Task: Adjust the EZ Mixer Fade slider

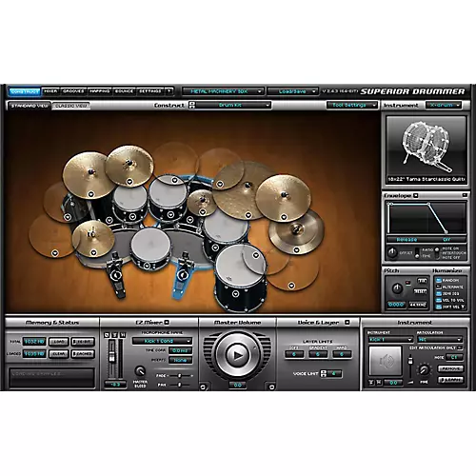Action: point(179,376)
